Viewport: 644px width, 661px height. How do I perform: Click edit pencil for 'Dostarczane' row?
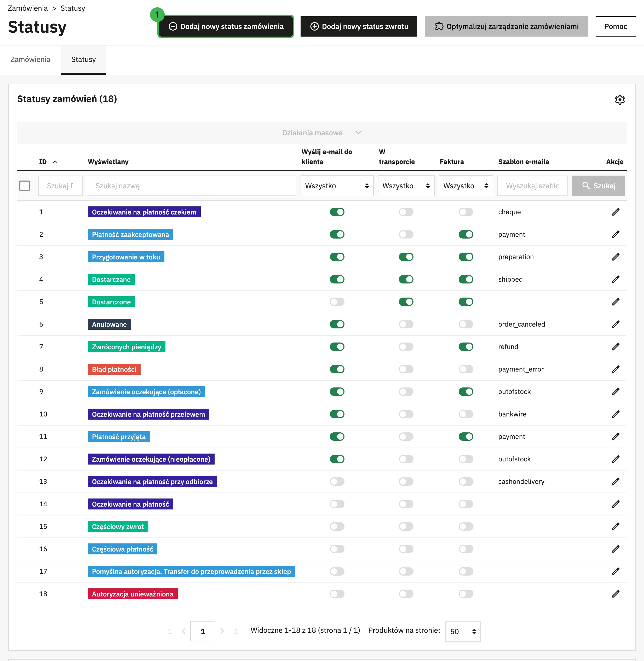pyautogui.click(x=615, y=279)
